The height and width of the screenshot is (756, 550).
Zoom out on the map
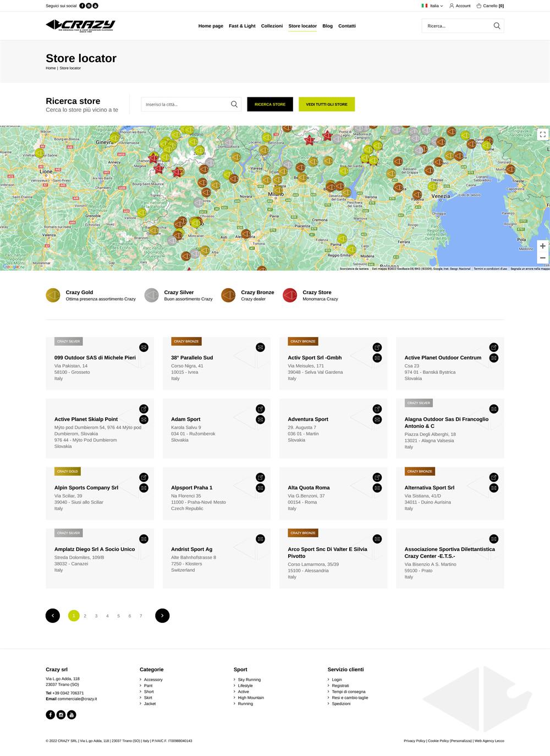(542, 258)
